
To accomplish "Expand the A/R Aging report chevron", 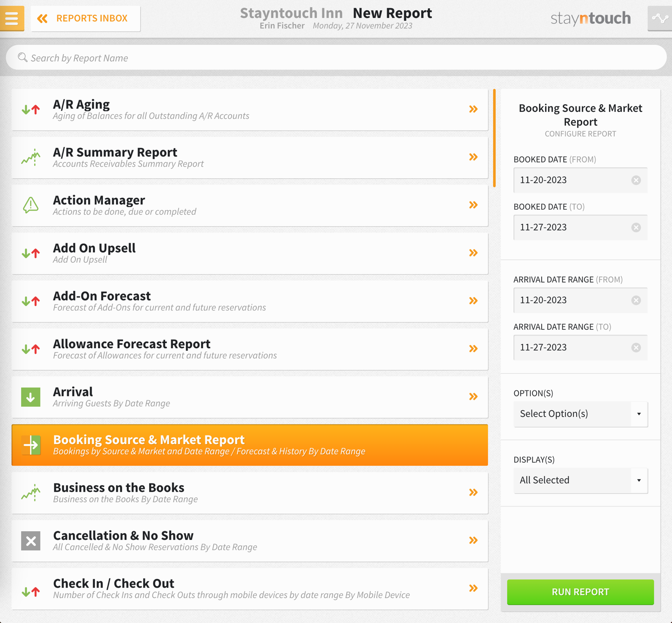I will (x=473, y=109).
